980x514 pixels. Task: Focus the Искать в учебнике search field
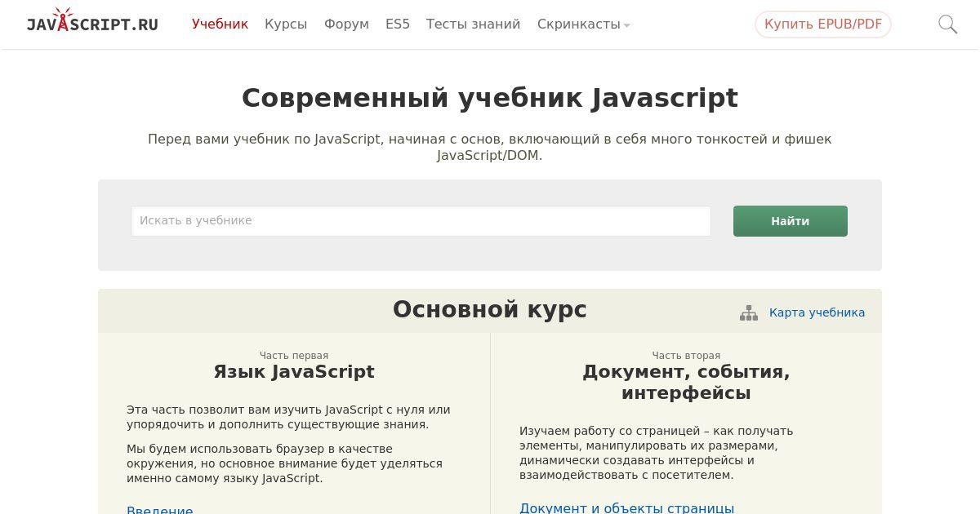pyautogui.click(x=421, y=221)
